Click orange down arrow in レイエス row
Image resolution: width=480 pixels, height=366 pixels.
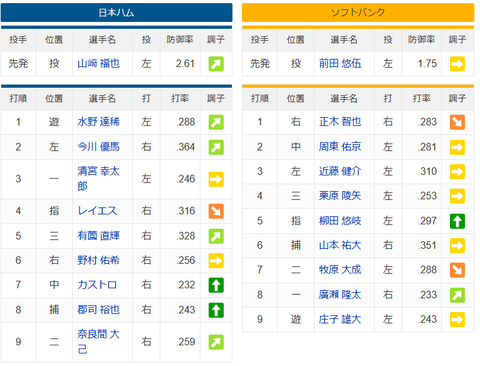tap(216, 211)
